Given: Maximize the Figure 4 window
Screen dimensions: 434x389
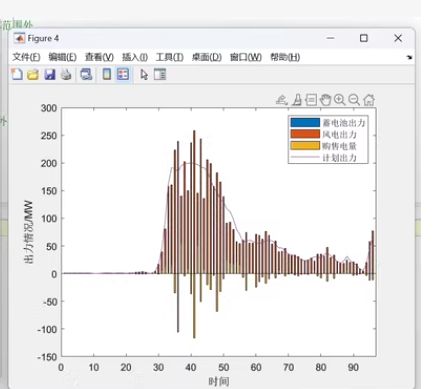Looking at the screenshot, I should tap(364, 38).
